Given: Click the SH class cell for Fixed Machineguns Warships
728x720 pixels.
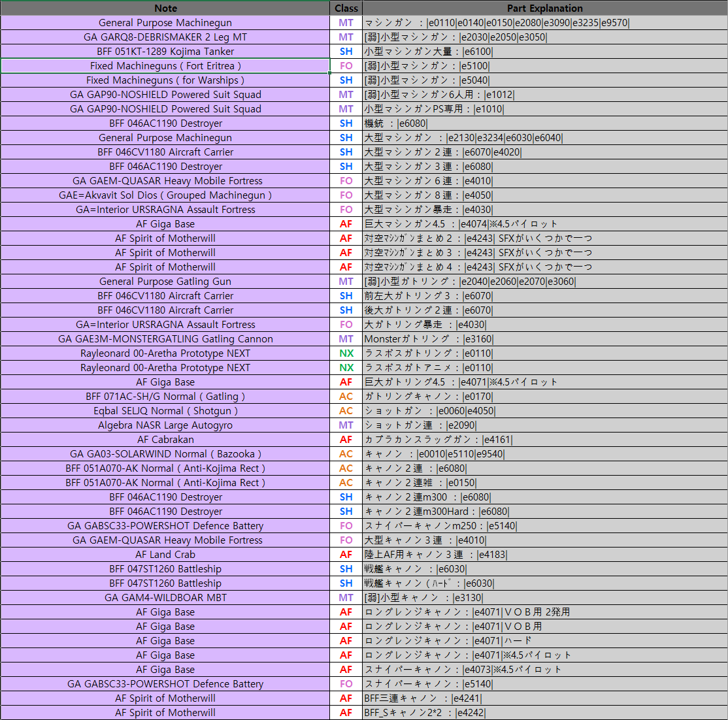Looking at the screenshot, I should [346, 80].
